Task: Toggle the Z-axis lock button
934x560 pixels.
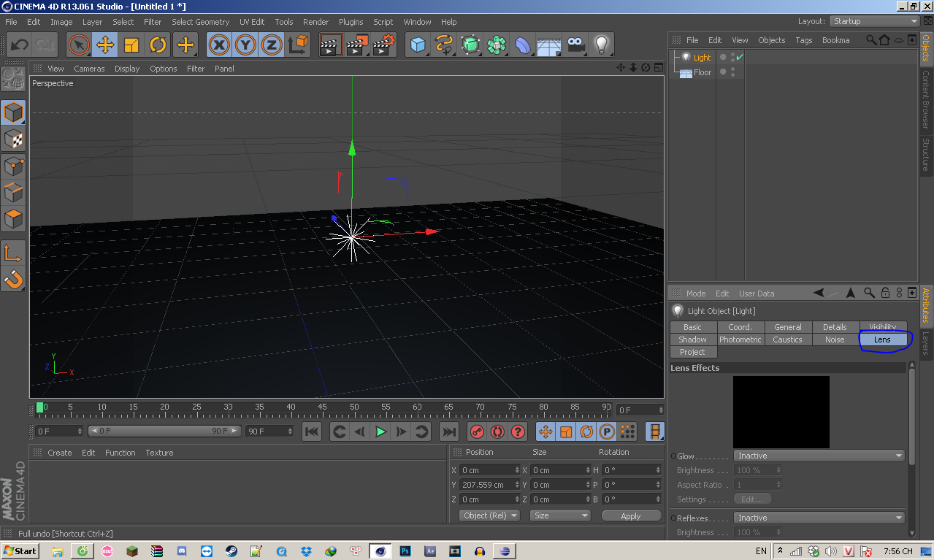Action: click(x=271, y=45)
